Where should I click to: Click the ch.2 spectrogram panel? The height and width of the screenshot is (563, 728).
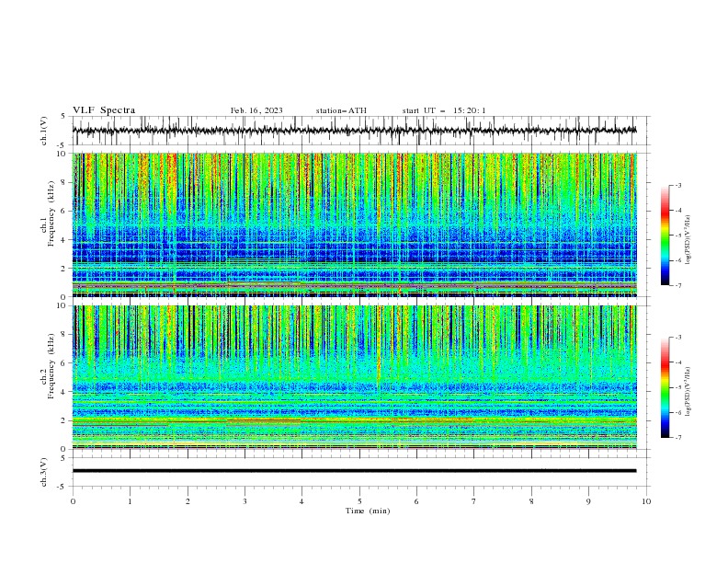[354, 377]
